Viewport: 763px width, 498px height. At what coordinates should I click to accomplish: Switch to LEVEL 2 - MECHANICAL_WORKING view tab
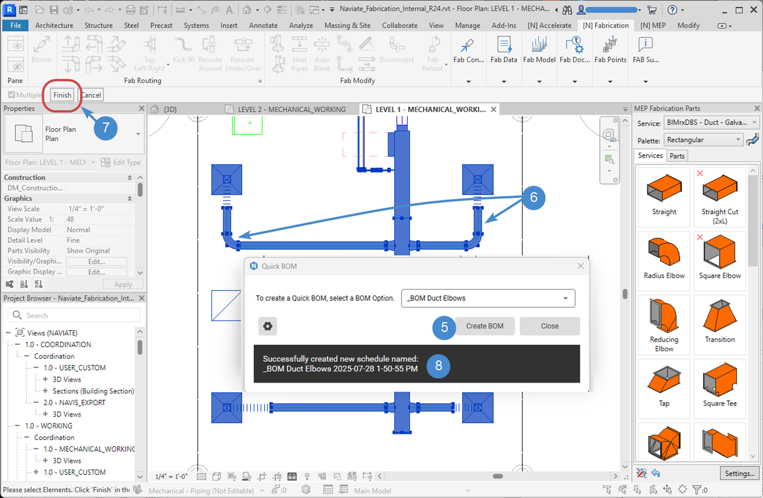coord(291,110)
